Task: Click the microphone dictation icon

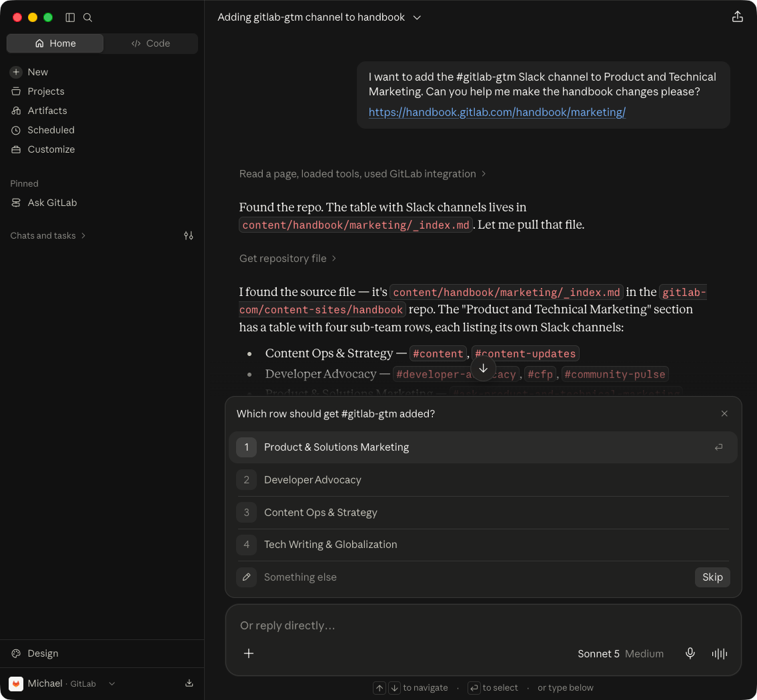Action: point(690,653)
